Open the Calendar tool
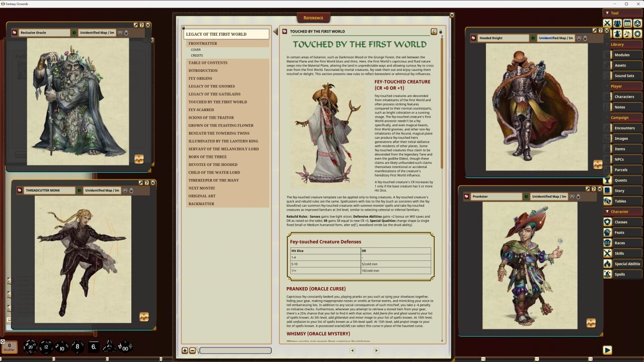This screenshot has width=644, height=362. tap(627, 23)
